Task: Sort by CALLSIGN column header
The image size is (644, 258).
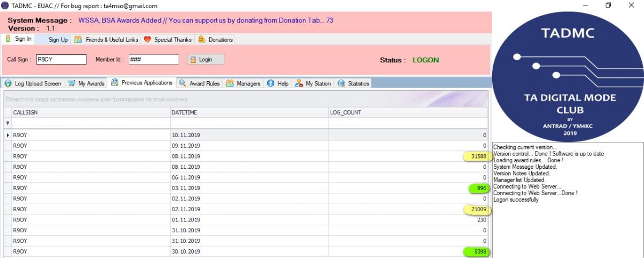Action: pos(90,112)
